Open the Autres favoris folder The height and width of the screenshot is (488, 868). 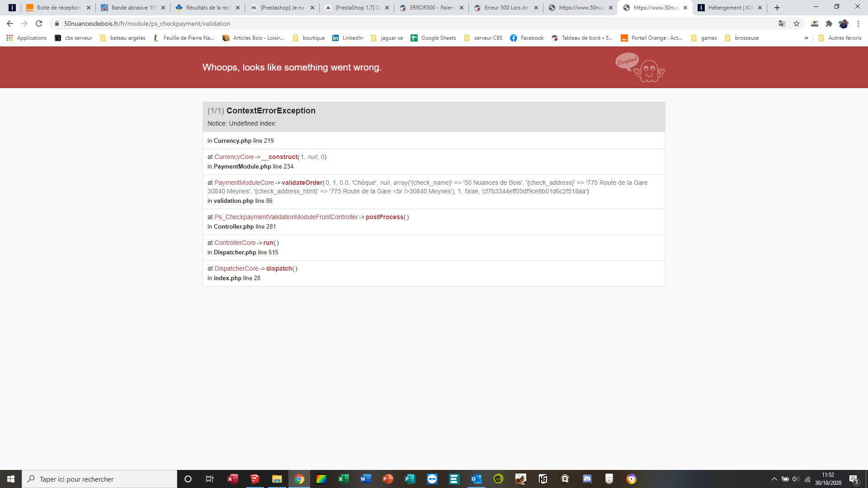840,38
